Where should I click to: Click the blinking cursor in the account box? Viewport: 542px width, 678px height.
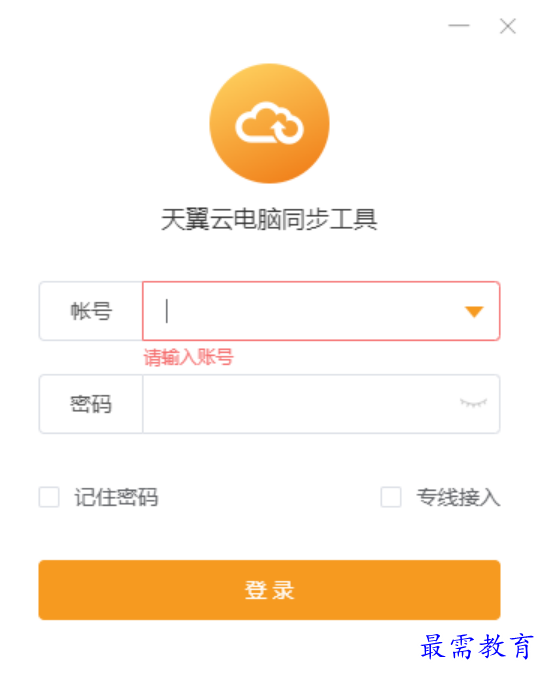click(167, 311)
